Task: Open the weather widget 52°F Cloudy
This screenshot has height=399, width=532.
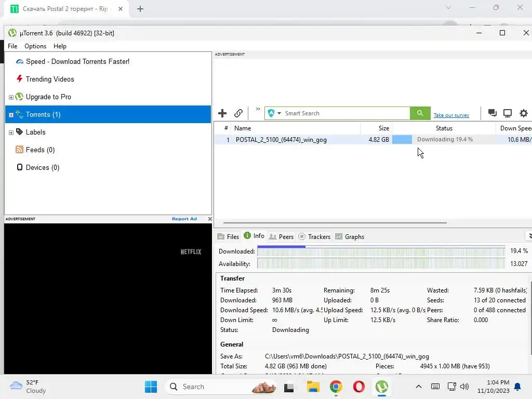Action: pyautogui.click(x=28, y=387)
